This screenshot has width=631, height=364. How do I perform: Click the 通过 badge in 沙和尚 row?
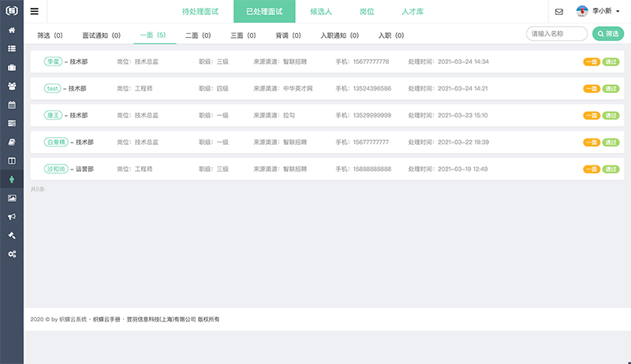610,169
